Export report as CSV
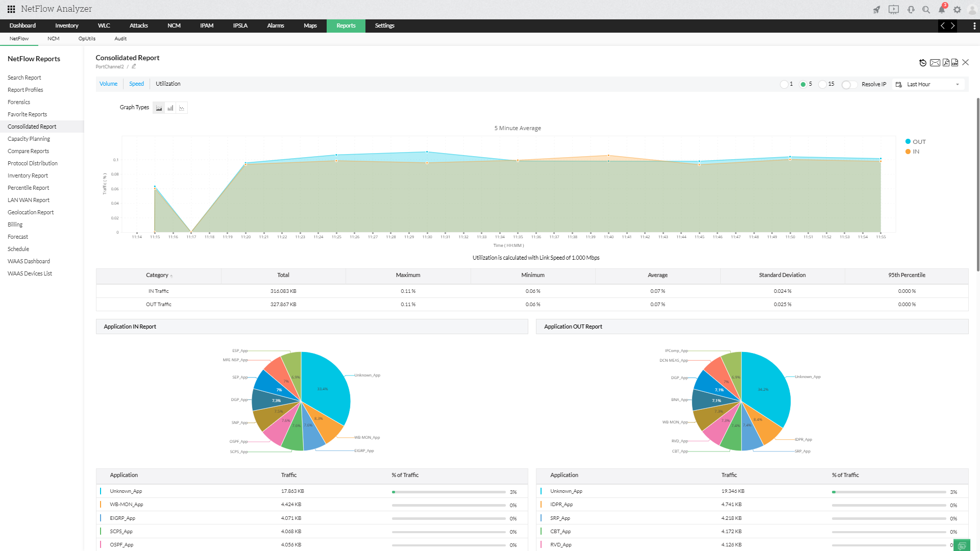 pos(955,63)
